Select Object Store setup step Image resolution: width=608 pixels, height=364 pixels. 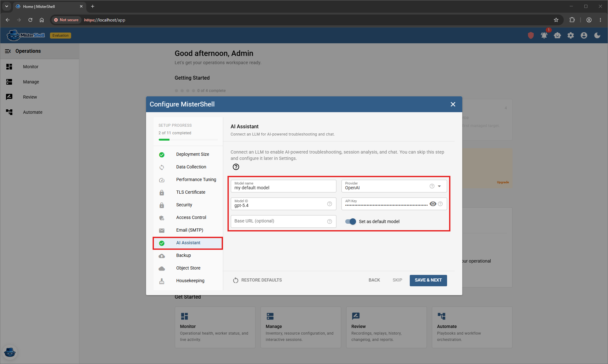tap(188, 268)
